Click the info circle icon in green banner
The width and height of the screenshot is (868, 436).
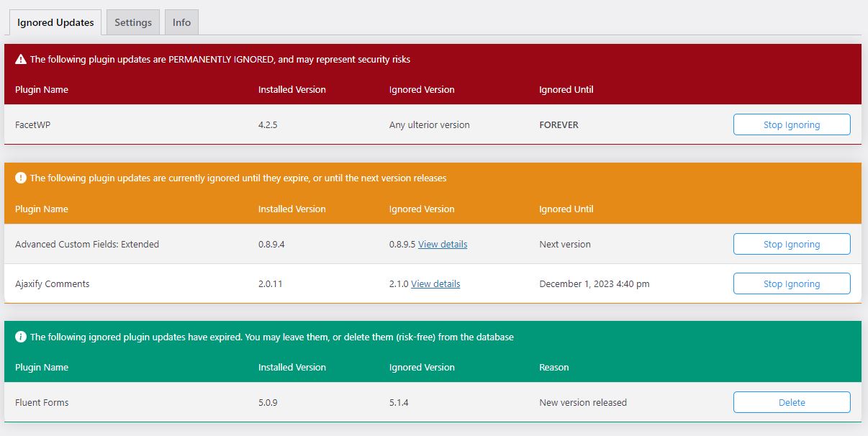point(21,337)
